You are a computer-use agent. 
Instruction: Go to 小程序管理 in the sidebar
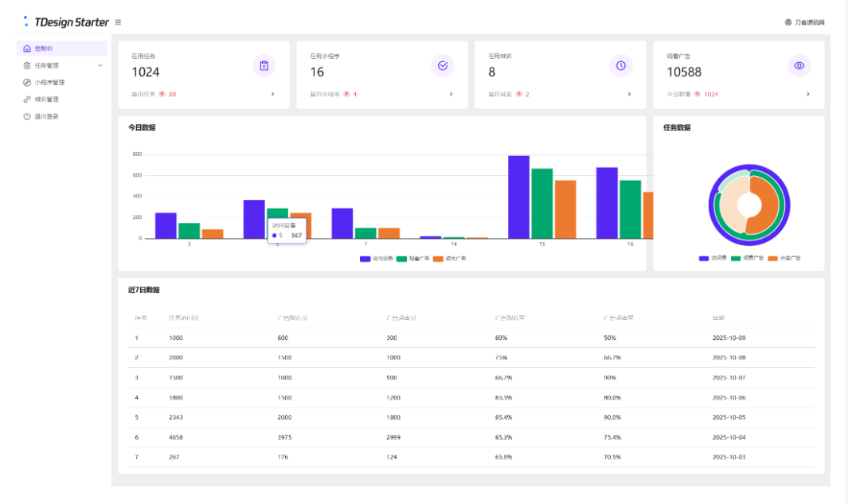(49, 82)
